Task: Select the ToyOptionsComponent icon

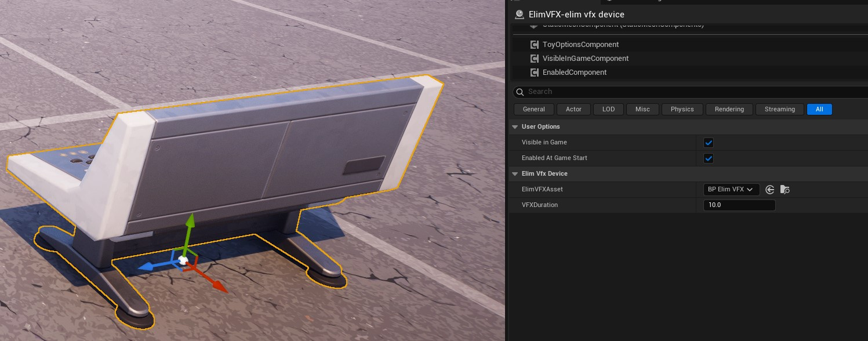Action: (535, 45)
